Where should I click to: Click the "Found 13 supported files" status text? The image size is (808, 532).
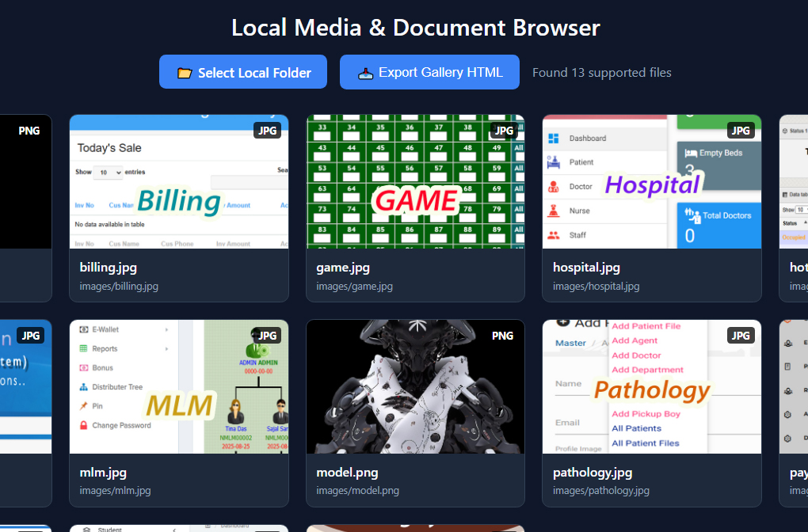[602, 73]
